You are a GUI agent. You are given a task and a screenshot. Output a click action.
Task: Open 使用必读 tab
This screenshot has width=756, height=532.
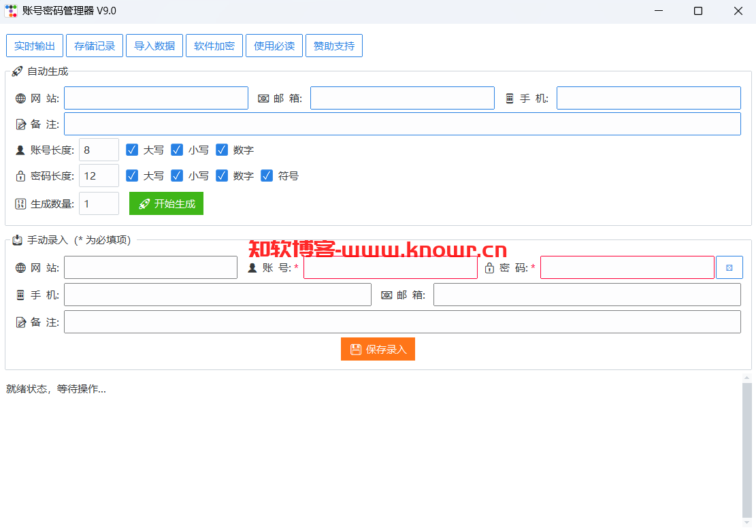(x=274, y=46)
